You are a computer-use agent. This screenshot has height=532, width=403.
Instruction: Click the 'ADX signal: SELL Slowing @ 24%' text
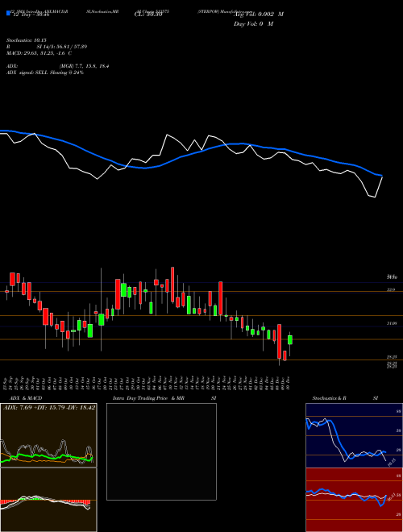(45, 73)
